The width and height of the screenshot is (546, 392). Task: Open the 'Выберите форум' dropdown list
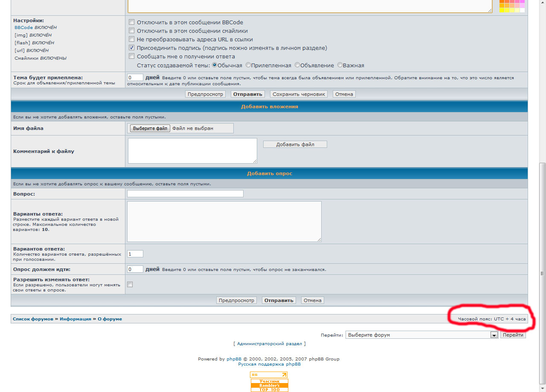[x=421, y=335]
